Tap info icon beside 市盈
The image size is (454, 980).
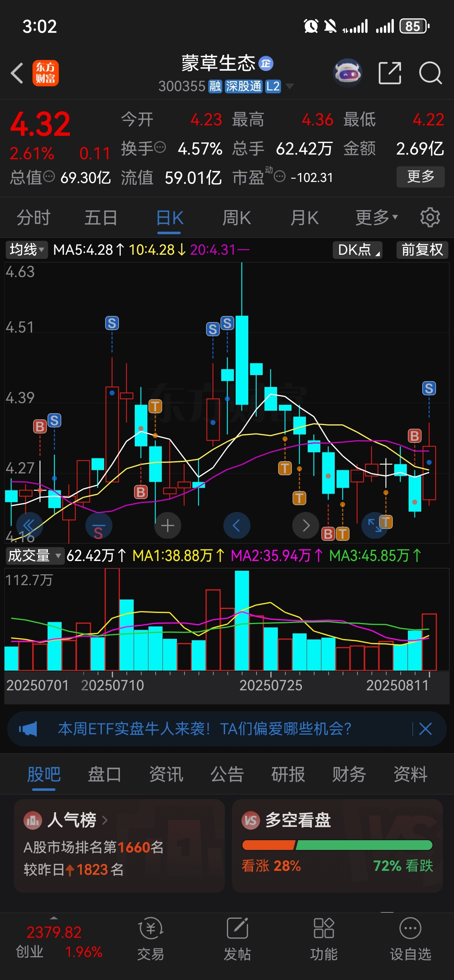(x=280, y=177)
